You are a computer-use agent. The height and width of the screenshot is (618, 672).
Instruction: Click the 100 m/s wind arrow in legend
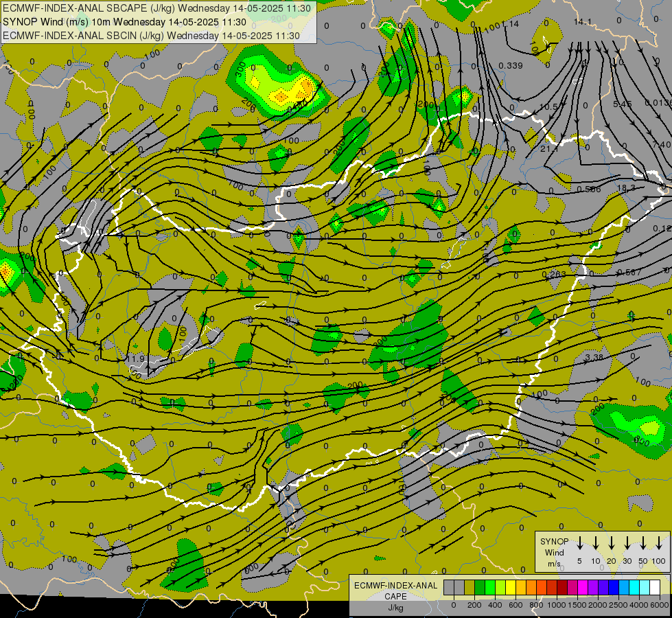659,543
